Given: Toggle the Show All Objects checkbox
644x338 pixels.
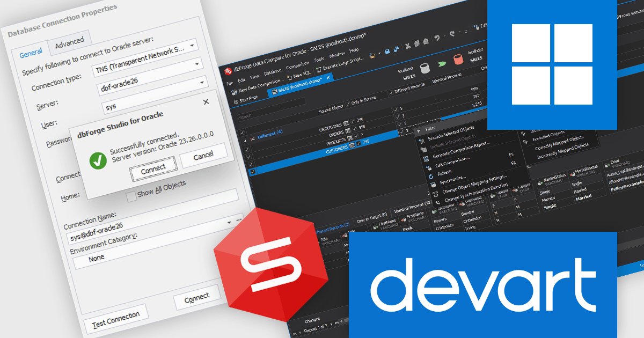Looking at the screenshot, I should click(x=131, y=196).
